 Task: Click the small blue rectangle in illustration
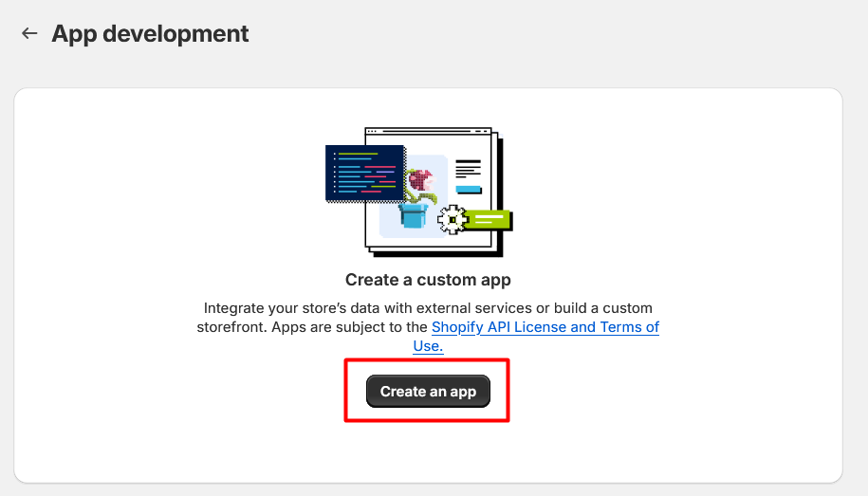468,190
